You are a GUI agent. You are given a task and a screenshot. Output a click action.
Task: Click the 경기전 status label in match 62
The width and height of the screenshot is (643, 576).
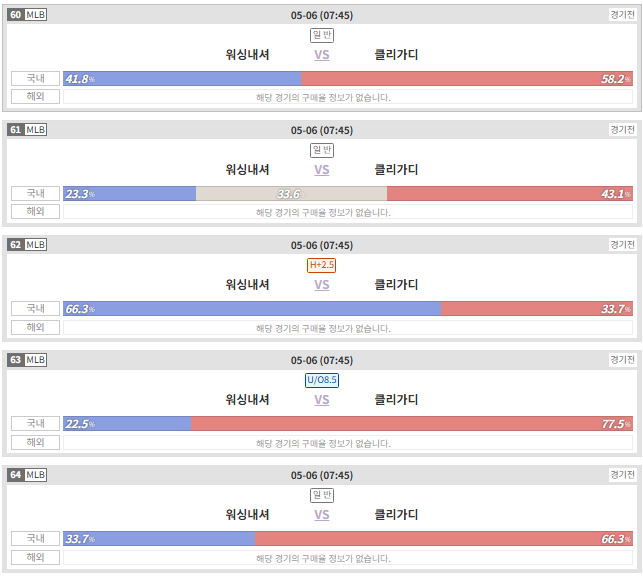[622, 245]
